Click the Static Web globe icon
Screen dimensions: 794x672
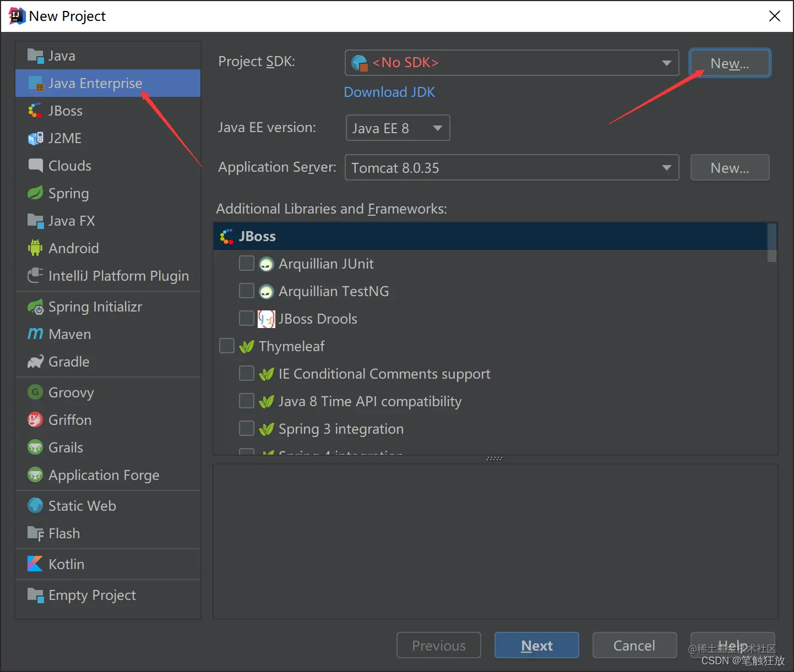pyautogui.click(x=35, y=505)
